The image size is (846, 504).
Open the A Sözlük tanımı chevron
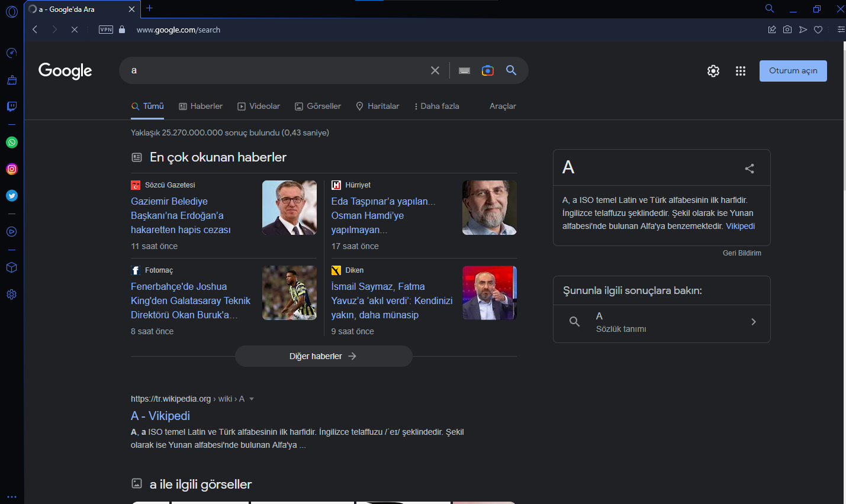pos(754,322)
